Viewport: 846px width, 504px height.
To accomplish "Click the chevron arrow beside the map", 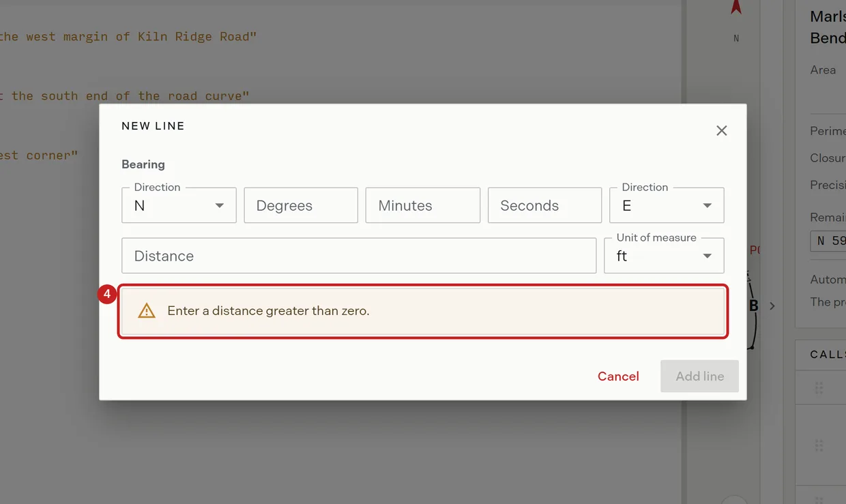I will click(x=772, y=306).
